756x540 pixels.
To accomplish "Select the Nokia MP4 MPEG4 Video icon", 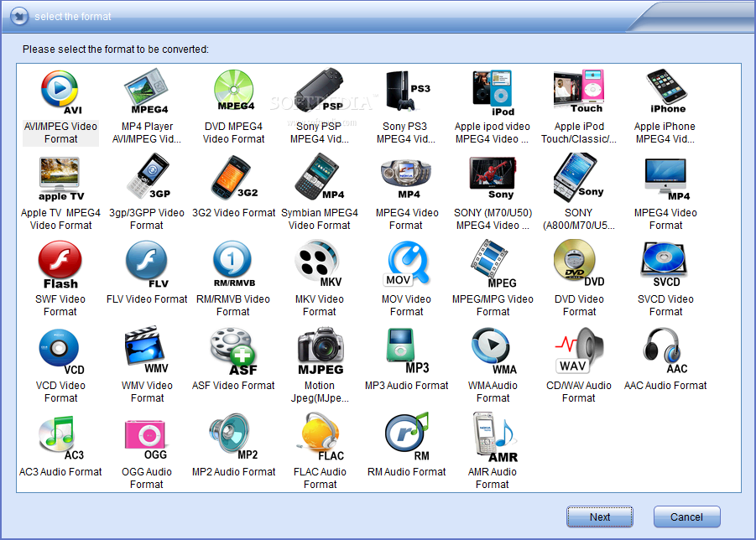I will 406,179.
